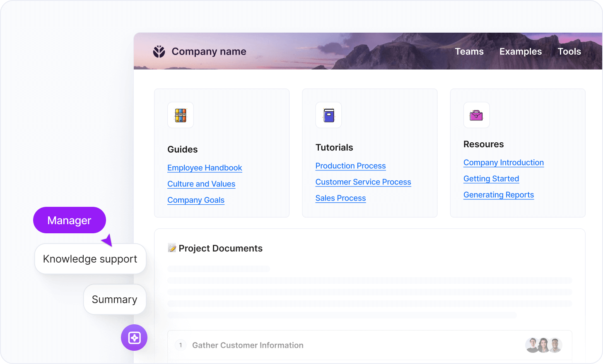The image size is (603, 364).
Task: Choose the Summary option
Action: [x=115, y=299]
